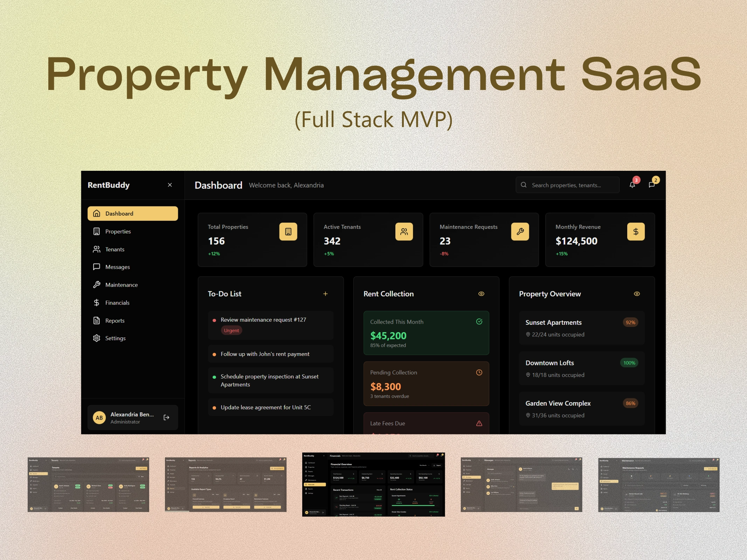Image resolution: width=747 pixels, height=560 pixels.
Task: Collapse the RentBuddy sidebar with X
Action: point(170,185)
